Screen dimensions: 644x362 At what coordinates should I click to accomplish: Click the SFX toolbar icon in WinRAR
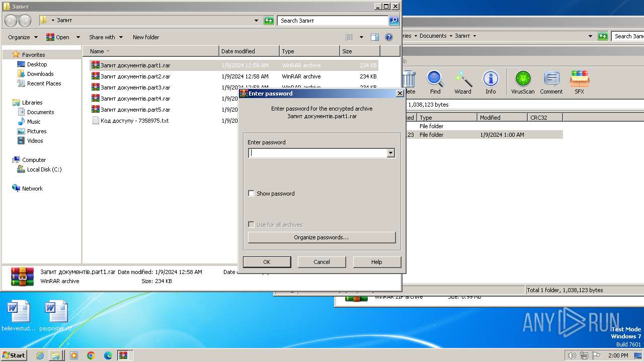click(580, 82)
